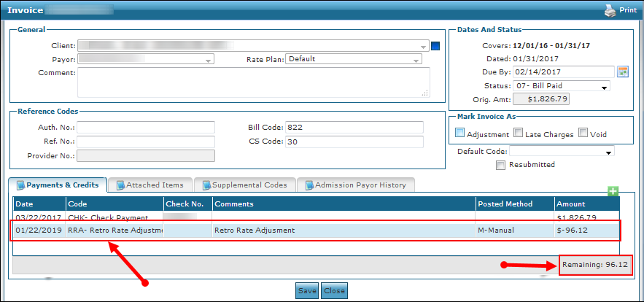
Task: Mark invoice as Void checkbox
Action: 583,133
